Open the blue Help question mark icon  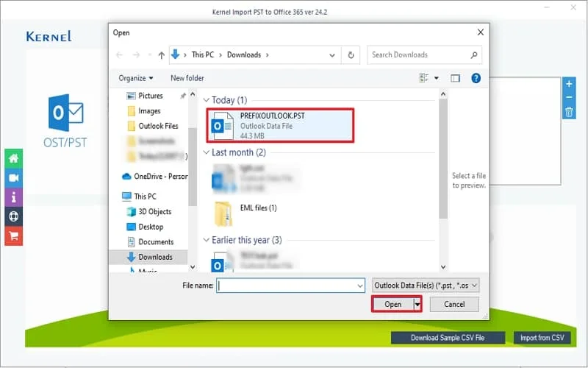(476, 78)
